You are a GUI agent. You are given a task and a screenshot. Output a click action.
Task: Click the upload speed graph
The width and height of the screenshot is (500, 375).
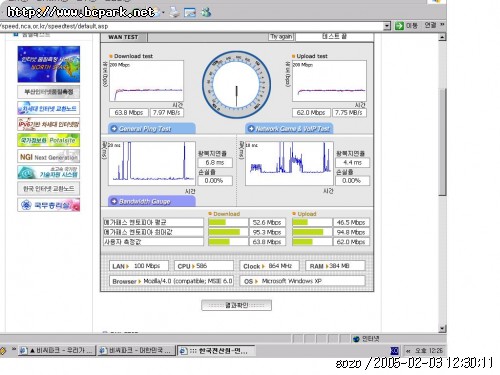coord(329,81)
